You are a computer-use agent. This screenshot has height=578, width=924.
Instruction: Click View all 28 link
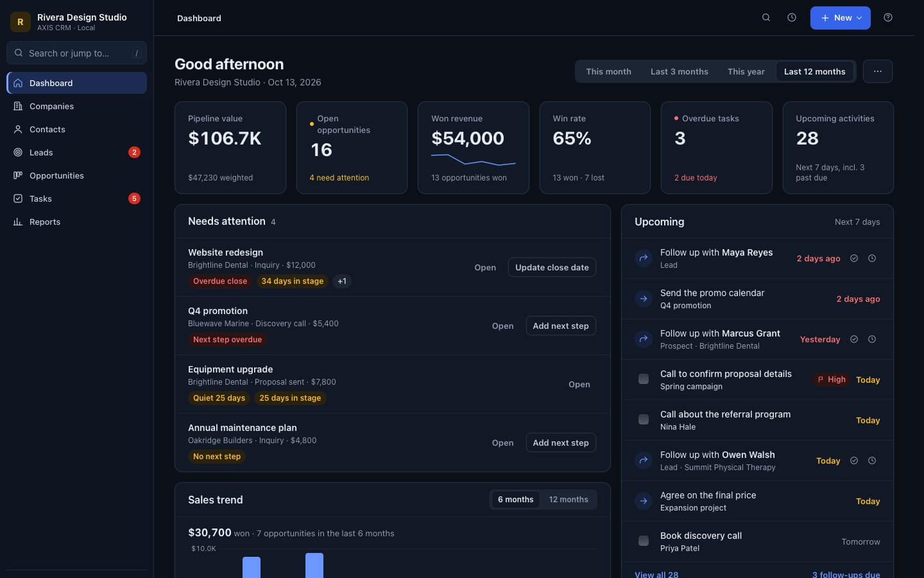click(656, 574)
